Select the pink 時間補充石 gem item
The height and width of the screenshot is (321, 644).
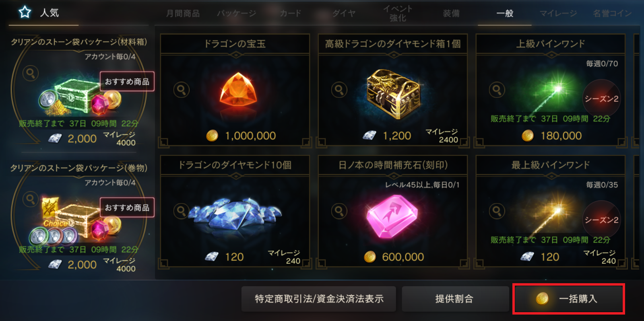coord(392,216)
